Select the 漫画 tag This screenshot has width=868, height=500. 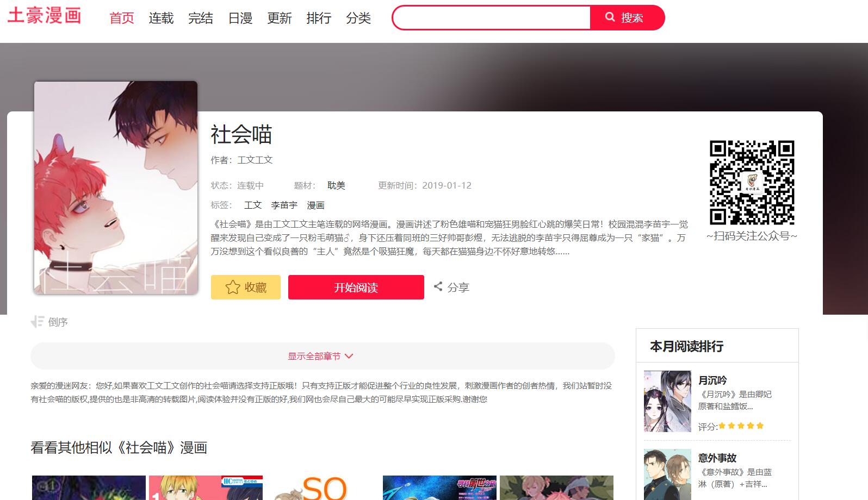315,205
